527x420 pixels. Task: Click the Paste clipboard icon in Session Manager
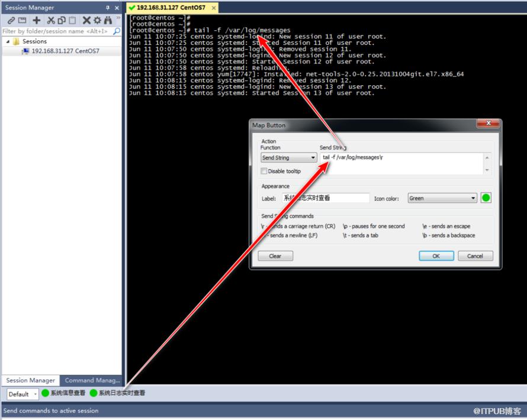[x=72, y=21]
